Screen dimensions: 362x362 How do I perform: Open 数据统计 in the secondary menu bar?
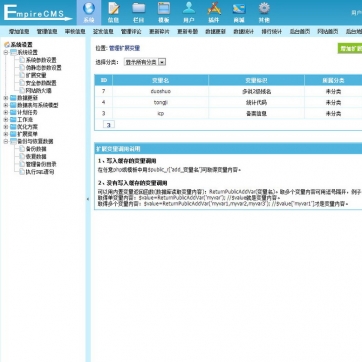[x=243, y=32]
